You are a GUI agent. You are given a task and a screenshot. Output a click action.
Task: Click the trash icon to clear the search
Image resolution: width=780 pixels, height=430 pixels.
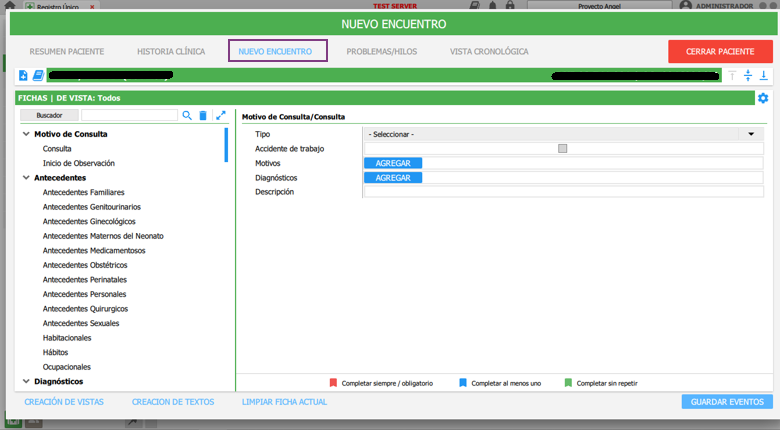click(203, 115)
